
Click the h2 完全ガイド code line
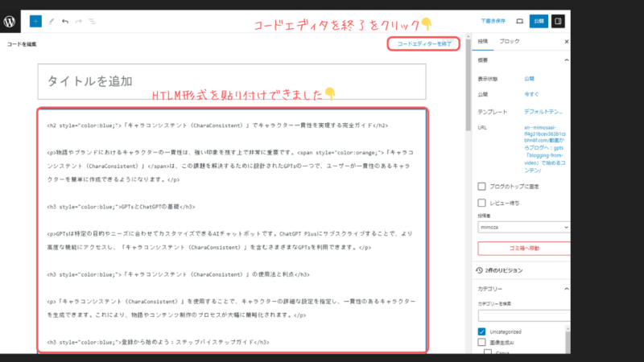pos(217,125)
